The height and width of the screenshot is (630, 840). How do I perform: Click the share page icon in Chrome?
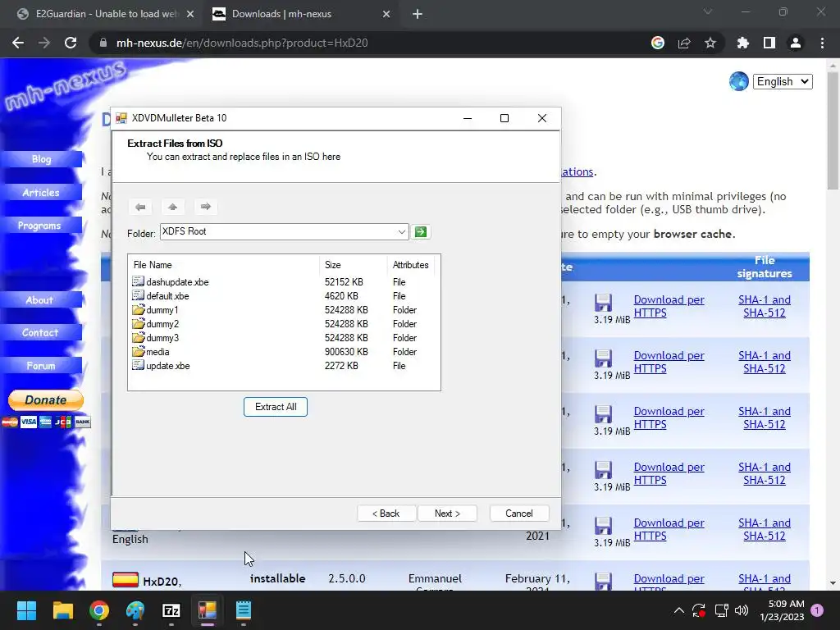pos(684,43)
